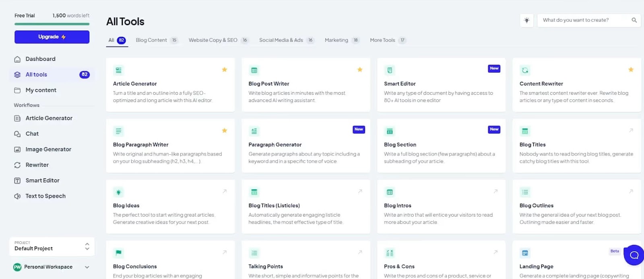The height and width of the screenshot is (279, 644).
Task: Click the Beta badge on Landing Page card
Action: 615,251
